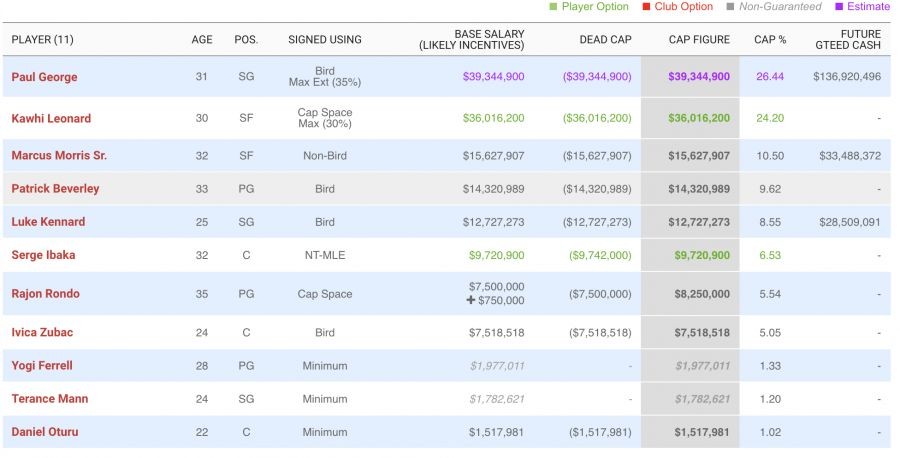This screenshot has height=458, width=900.
Task: Open the Terance Mann link
Action: pyautogui.click(x=50, y=398)
